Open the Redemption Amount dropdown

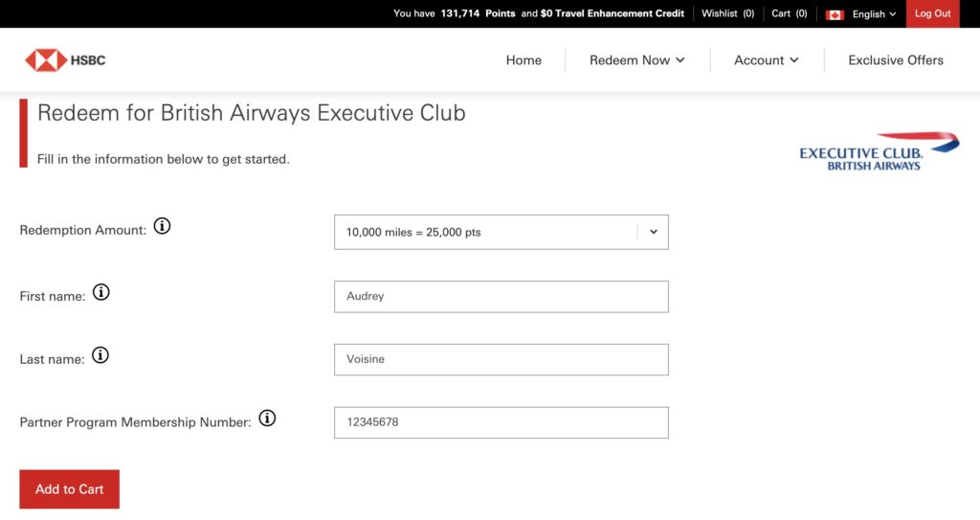coord(501,232)
